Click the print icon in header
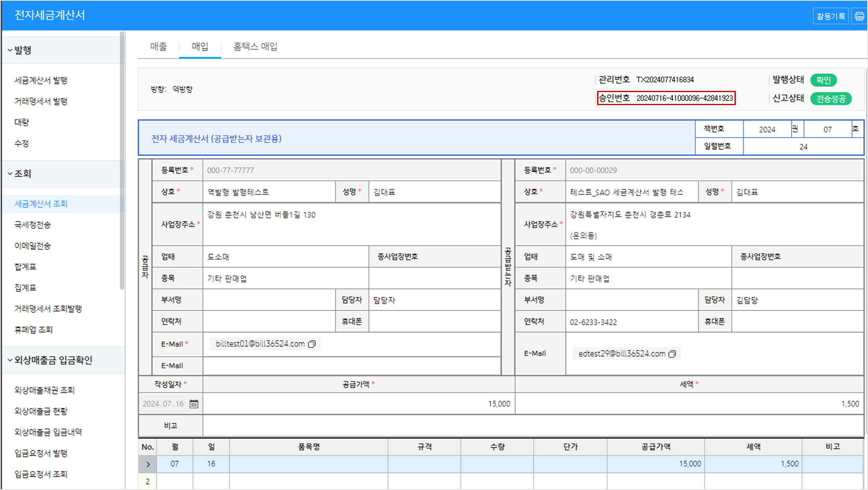This screenshot has width=868, height=490. point(859,16)
